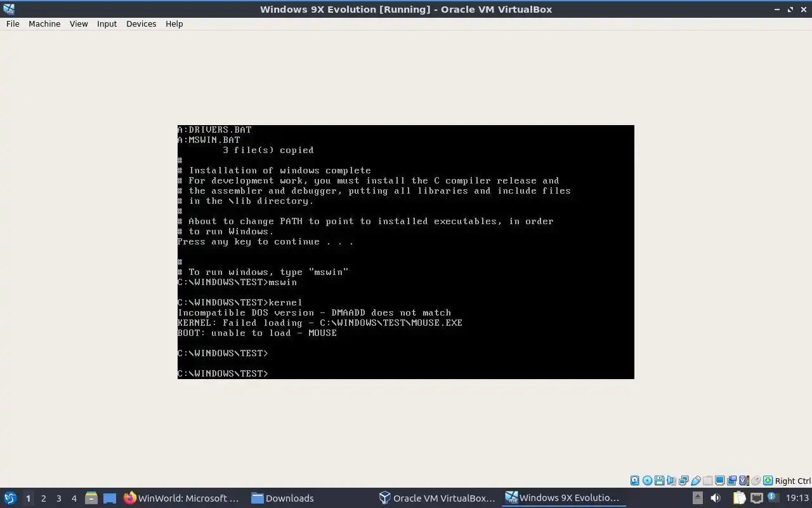Open the Machine menu

tap(44, 23)
